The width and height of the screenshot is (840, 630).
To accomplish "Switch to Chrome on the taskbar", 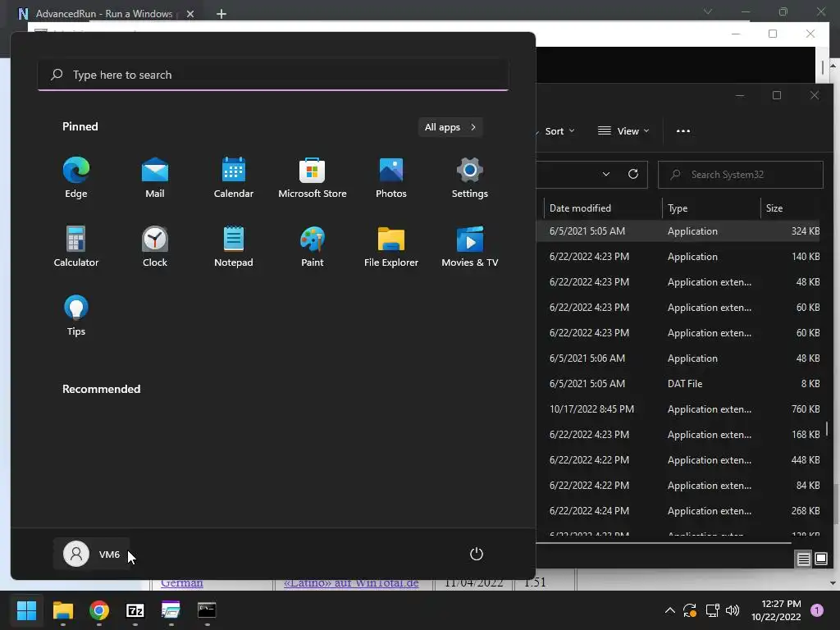I will [x=99, y=610].
